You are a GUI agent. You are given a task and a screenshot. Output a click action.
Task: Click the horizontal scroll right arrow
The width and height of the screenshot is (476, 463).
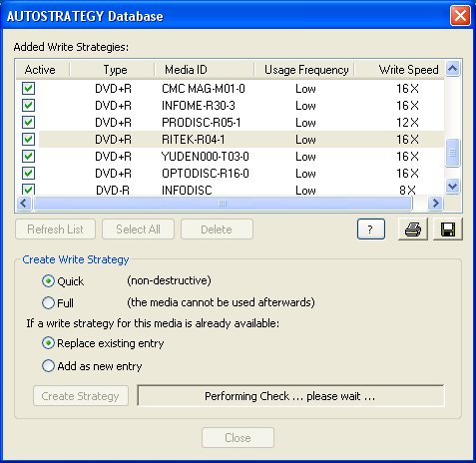[x=435, y=203]
